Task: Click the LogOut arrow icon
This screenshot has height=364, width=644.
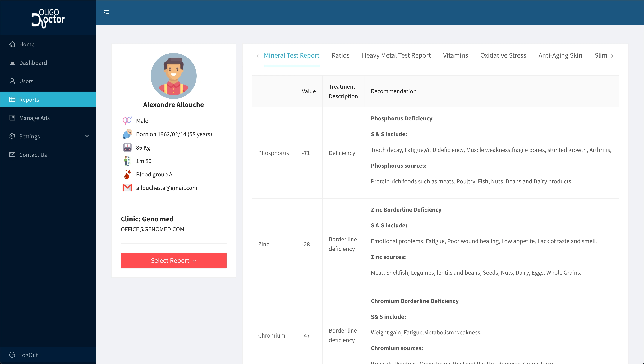Action: click(12, 355)
